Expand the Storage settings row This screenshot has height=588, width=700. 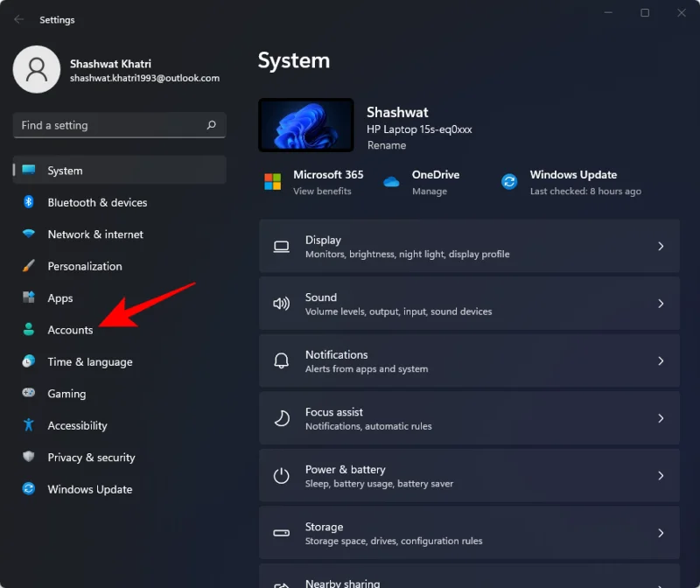tap(661, 532)
